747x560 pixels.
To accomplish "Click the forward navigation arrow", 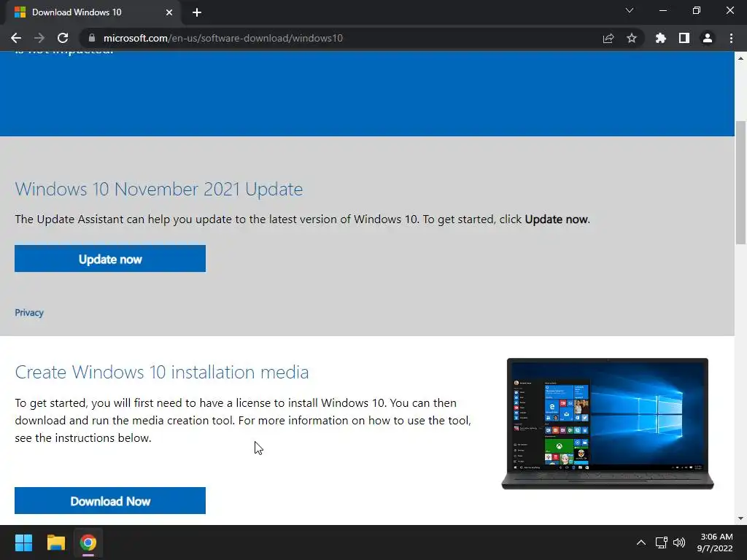I will coord(39,38).
